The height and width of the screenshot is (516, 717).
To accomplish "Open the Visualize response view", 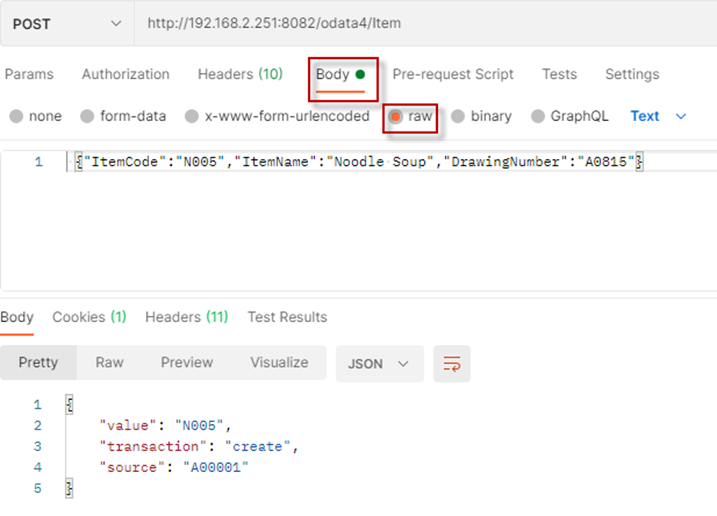I will [x=279, y=363].
